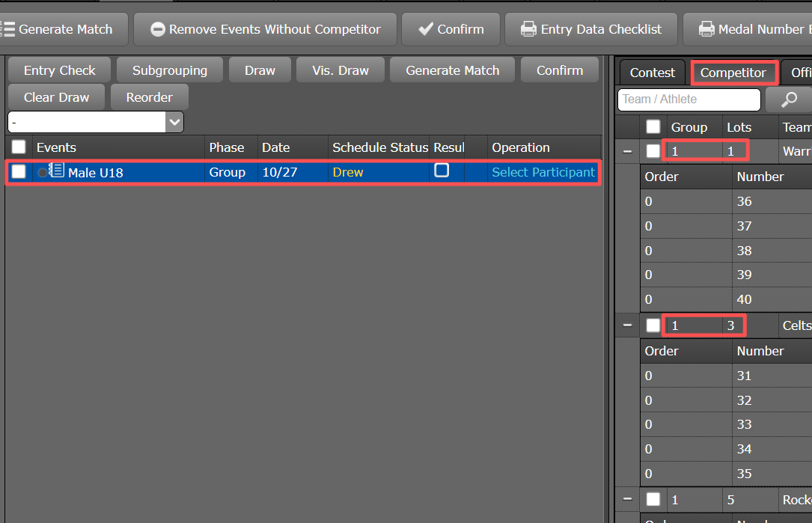Click the Entry Data Checklist printer icon
This screenshot has height=523, width=812.
click(x=528, y=29)
